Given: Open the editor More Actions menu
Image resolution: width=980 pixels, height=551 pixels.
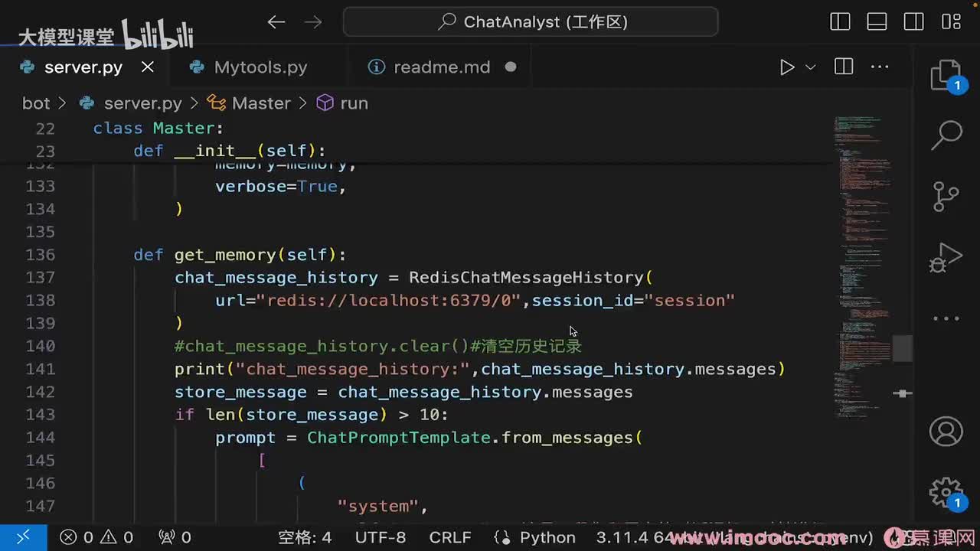Looking at the screenshot, I should click(880, 67).
